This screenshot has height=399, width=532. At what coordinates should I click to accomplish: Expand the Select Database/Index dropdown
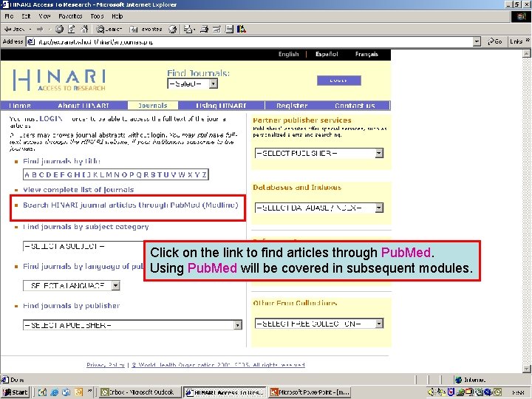click(319, 208)
